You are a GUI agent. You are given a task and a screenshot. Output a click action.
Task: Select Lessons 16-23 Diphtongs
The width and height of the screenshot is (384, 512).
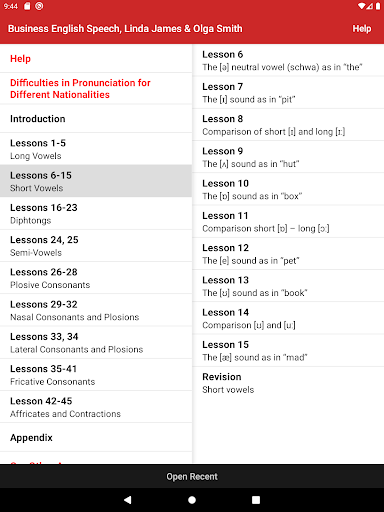pos(96,214)
